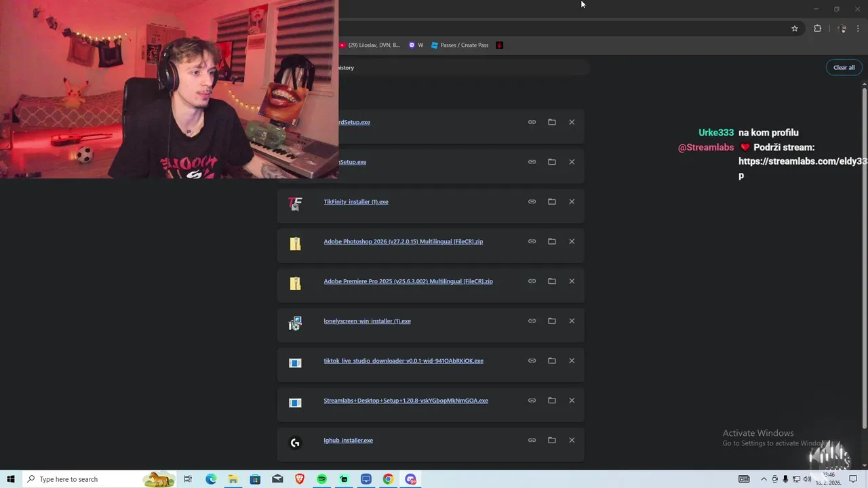
Task: Copy download link for TikFinity installer
Action: pos(532,201)
